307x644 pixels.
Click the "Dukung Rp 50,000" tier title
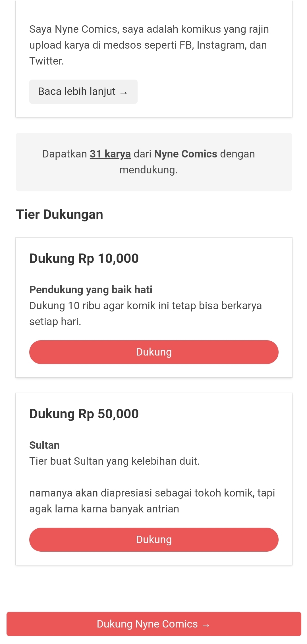click(x=84, y=414)
